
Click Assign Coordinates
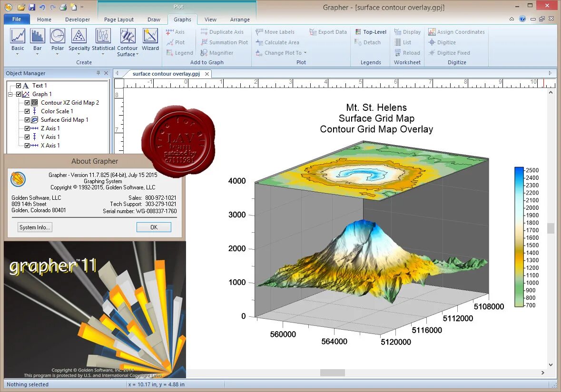456,32
